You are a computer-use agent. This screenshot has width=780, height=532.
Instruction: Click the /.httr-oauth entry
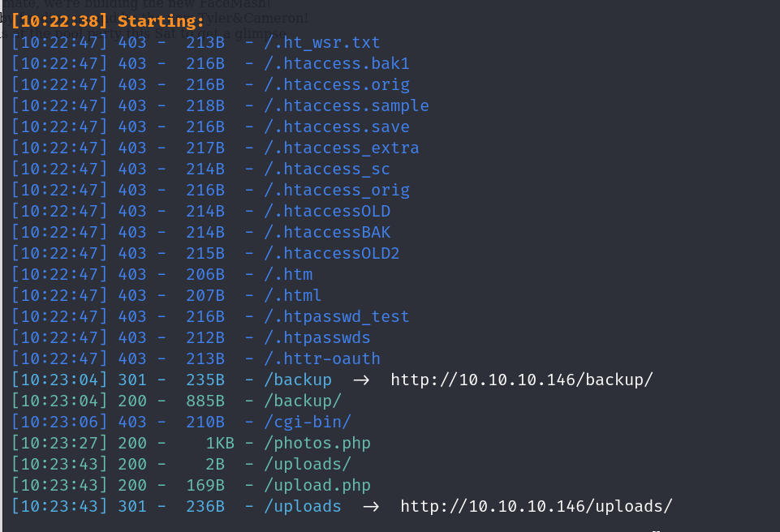click(322, 358)
